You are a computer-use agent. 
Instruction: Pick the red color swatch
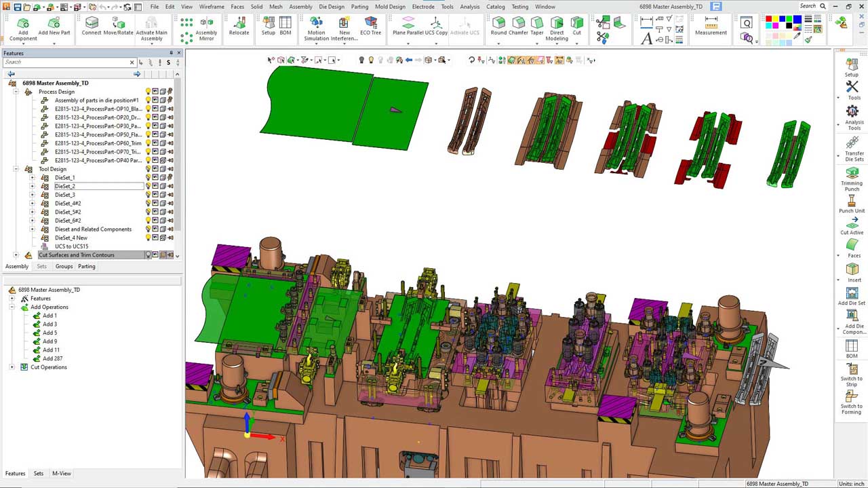coord(769,19)
